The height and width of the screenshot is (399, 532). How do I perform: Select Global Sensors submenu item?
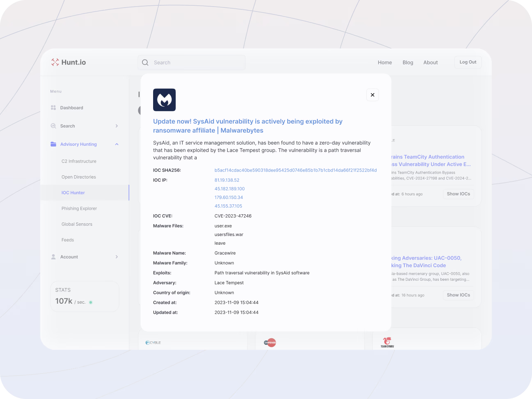click(x=77, y=224)
